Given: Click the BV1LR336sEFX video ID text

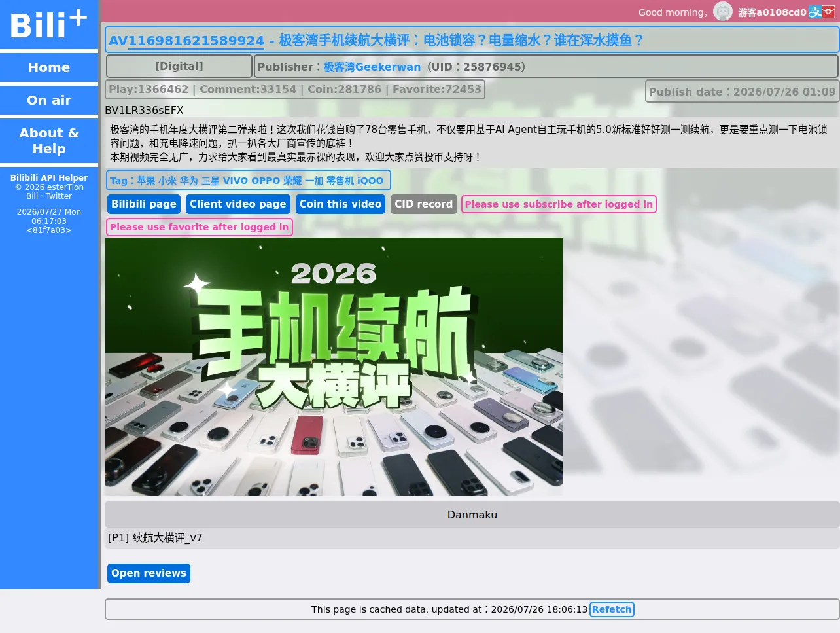Looking at the screenshot, I should coord(144,110).
